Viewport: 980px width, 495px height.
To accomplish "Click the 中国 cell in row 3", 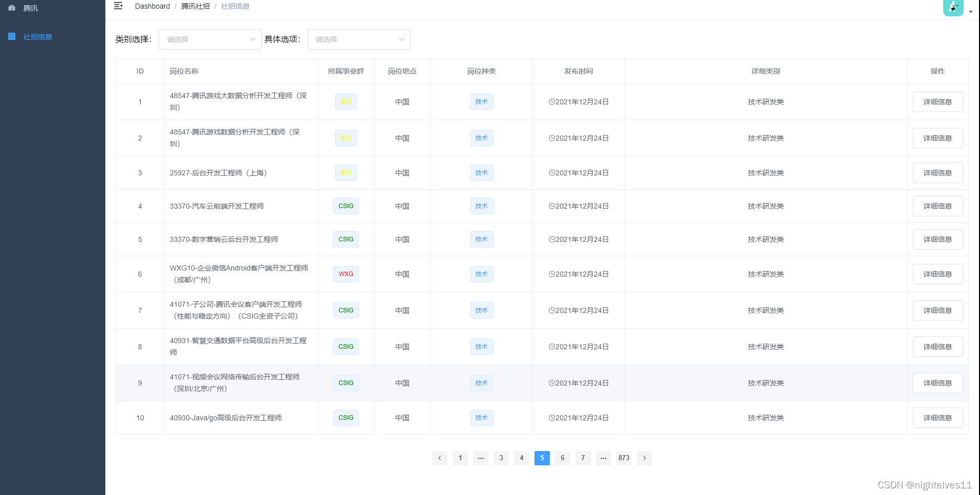I will 402,173.
